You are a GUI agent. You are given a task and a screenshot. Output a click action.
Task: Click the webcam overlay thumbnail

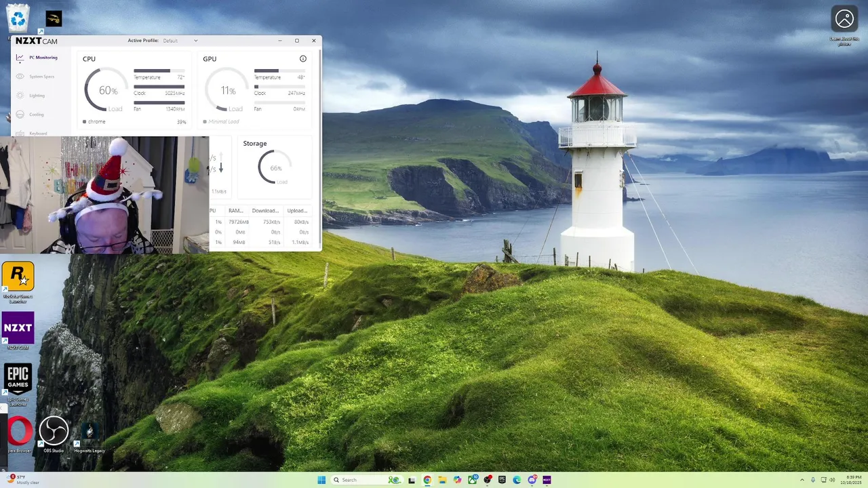click(104, 195)
